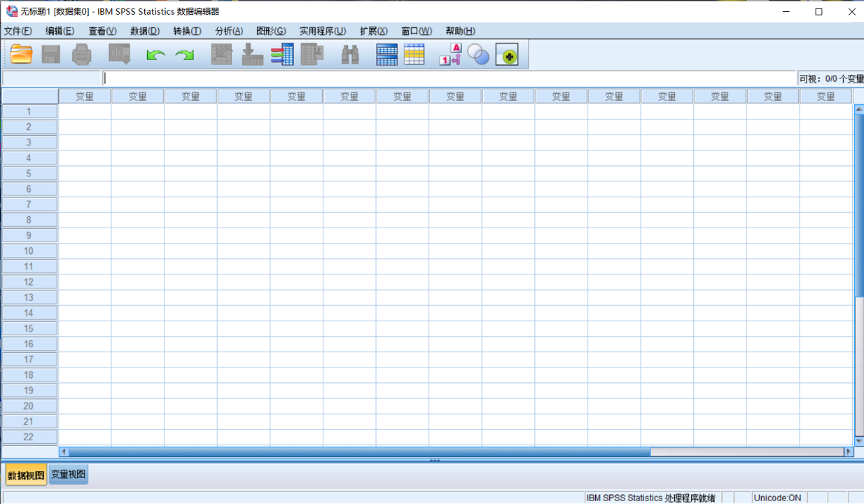The width and height of the screenshot is (864, 504).
Task: Click the horizontal scrollbar left arrow
Action: click(x=63, y=452)
